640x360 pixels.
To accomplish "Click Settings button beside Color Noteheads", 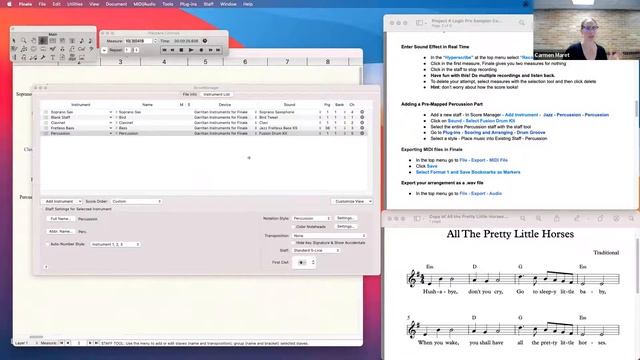I will (x=346, y=226).
